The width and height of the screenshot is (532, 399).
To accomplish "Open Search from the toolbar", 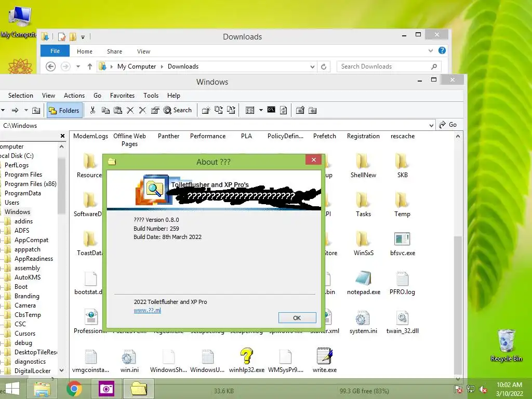I will (x=178, y=110).
